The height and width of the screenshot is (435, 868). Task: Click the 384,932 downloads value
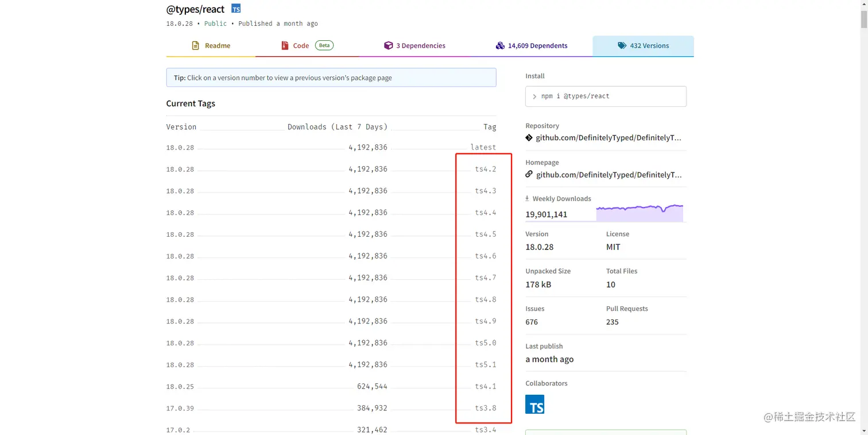pyautogui.click(x=372, y=409)
